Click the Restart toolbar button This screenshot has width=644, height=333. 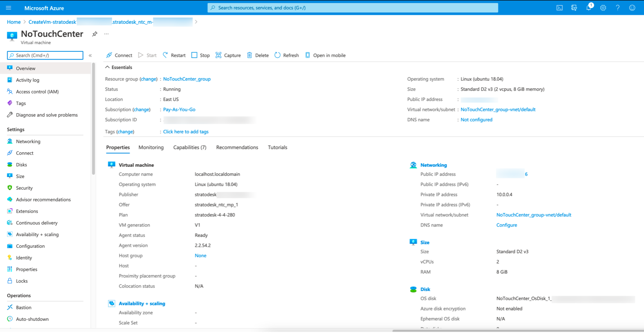coord(174,55)
